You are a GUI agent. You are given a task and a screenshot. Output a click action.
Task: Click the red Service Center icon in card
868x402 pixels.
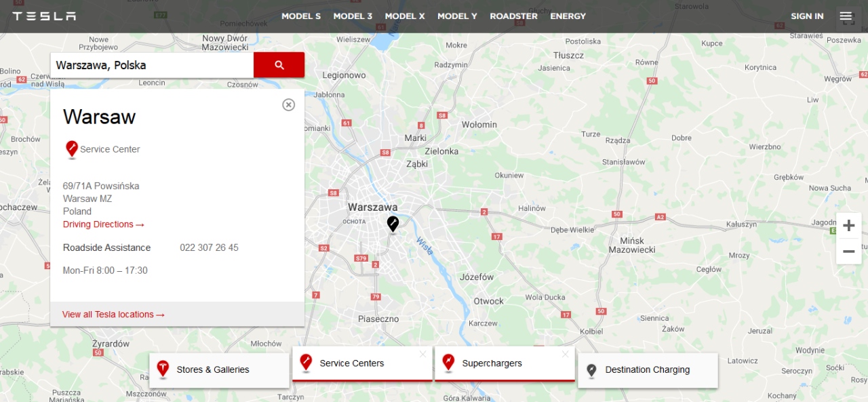coord(72,150)
